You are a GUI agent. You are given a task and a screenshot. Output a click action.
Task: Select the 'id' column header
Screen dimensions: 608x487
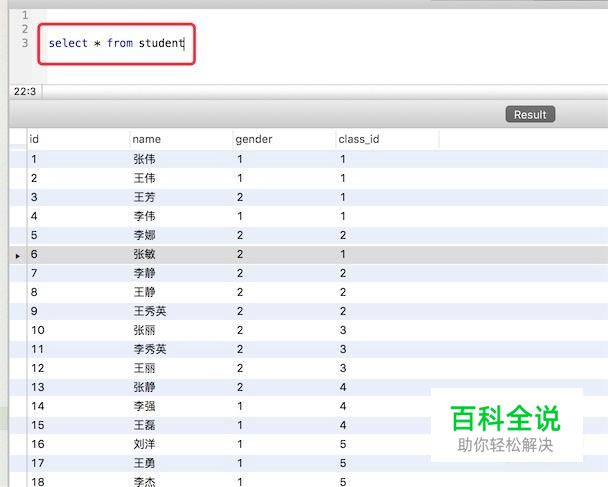tap(34, 139)
